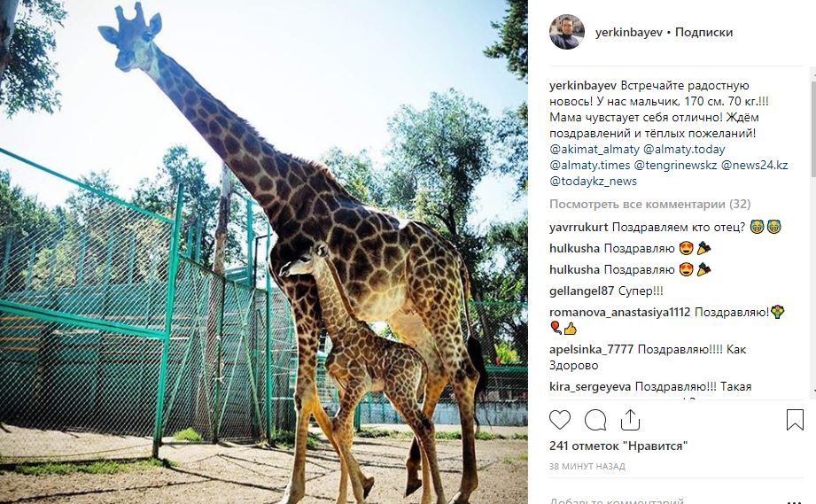The image size is (816, 504).
Task: Open the @todaykz_news mention
Action: coord(594,182)
